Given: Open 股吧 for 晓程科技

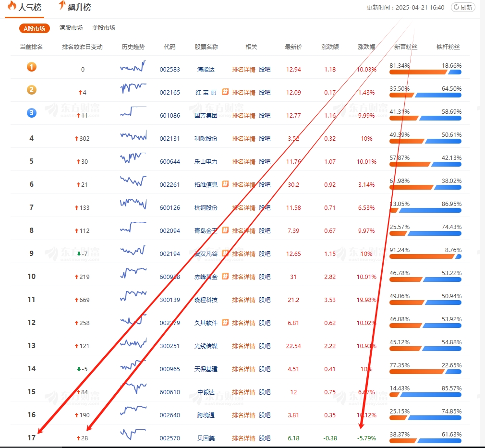Looking at the screenshot, I should 265,300.
